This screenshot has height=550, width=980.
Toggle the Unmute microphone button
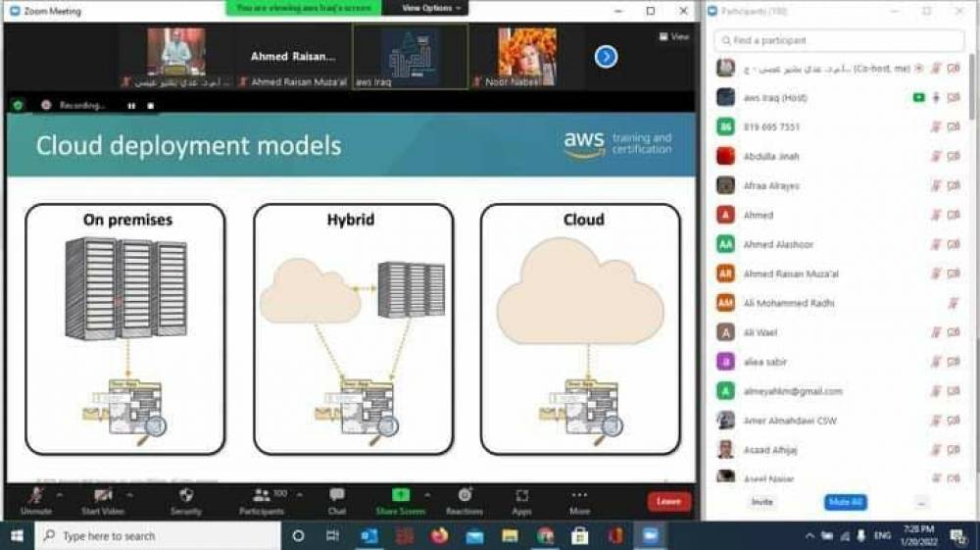coord(36,495)
